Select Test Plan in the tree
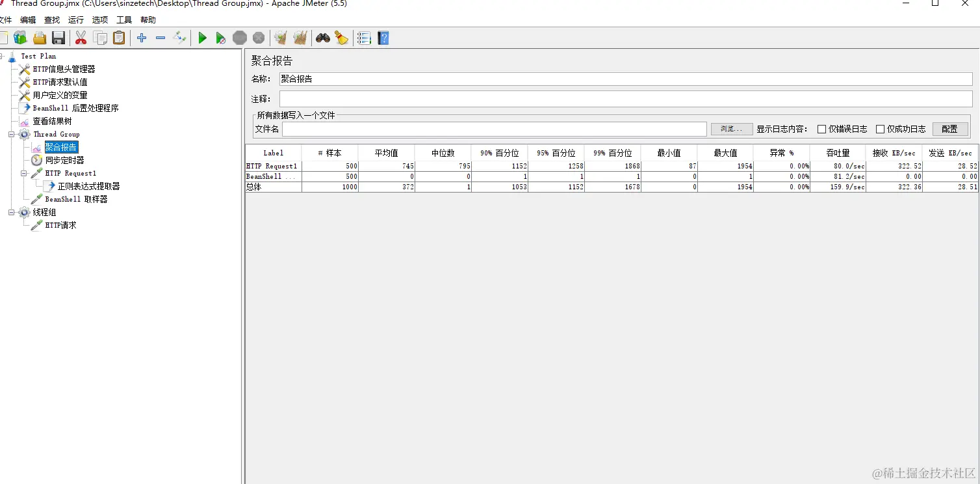Viewport: 980px width, 484px height. point(38,56)
